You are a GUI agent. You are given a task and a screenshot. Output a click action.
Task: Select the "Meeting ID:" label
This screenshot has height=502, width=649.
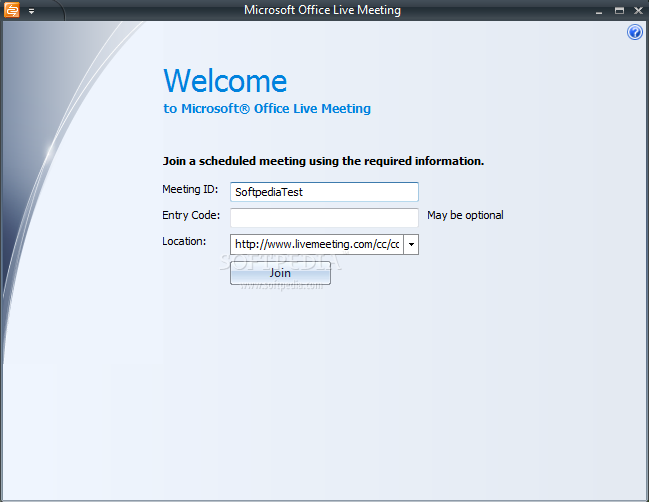tap(190, 190)
